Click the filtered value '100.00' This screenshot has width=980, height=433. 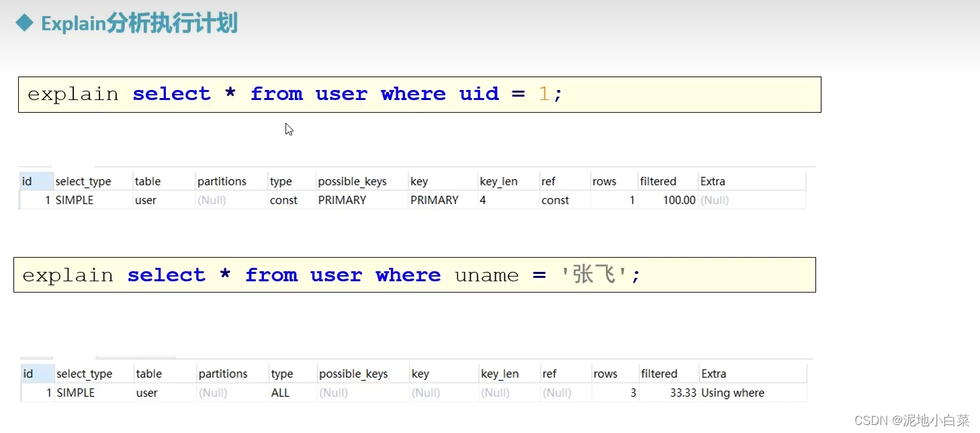[x=679, y=200]
